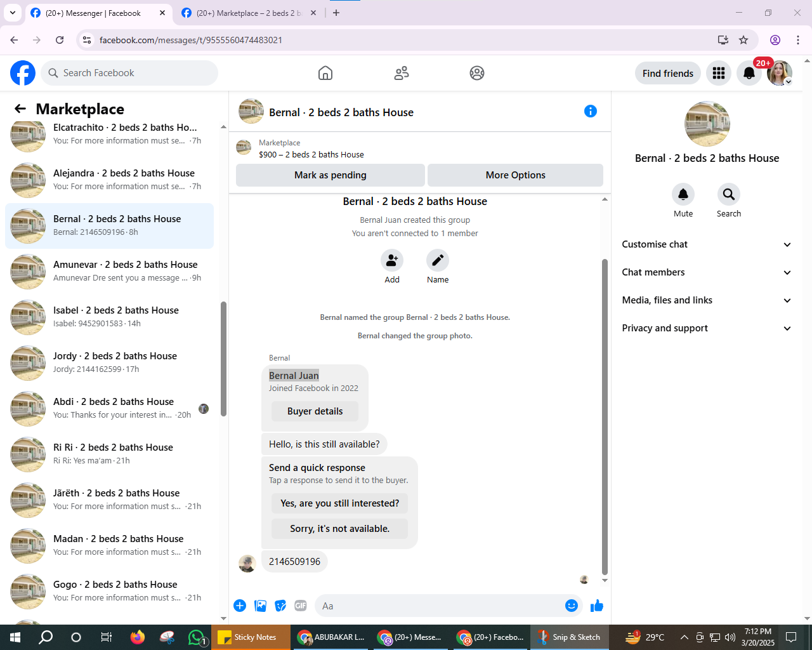The image size is (812, 650).
Task: Focus the browser address bar URL
Action: [190, 40]
